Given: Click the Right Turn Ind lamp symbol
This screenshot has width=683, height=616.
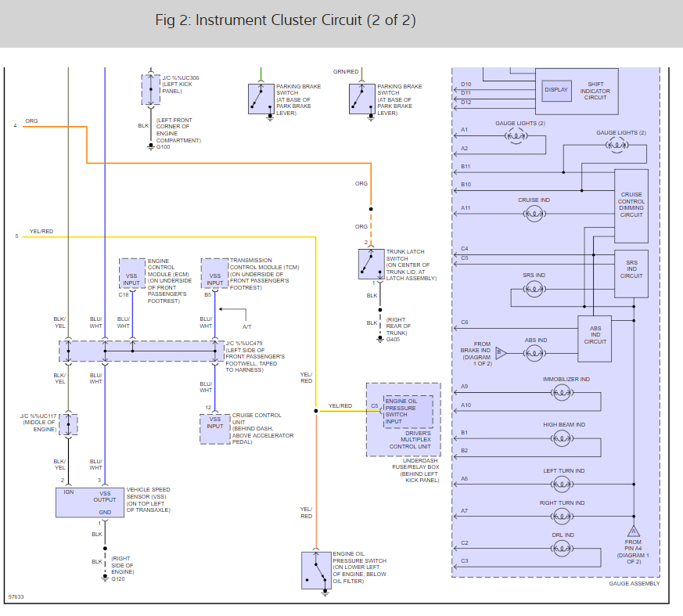Looking at the screenshot, I should click(x=562, y=517).
